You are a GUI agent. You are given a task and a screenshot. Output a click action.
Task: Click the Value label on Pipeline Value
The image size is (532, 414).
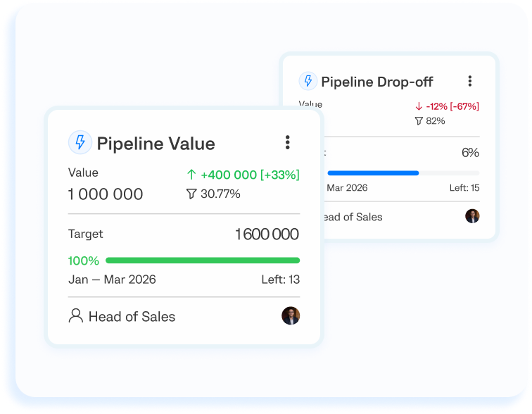click(x=83, y=172)
